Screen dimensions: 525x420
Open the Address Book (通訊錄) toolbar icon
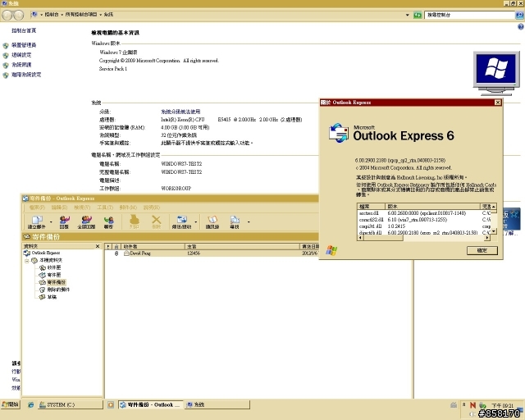point(212,221)
